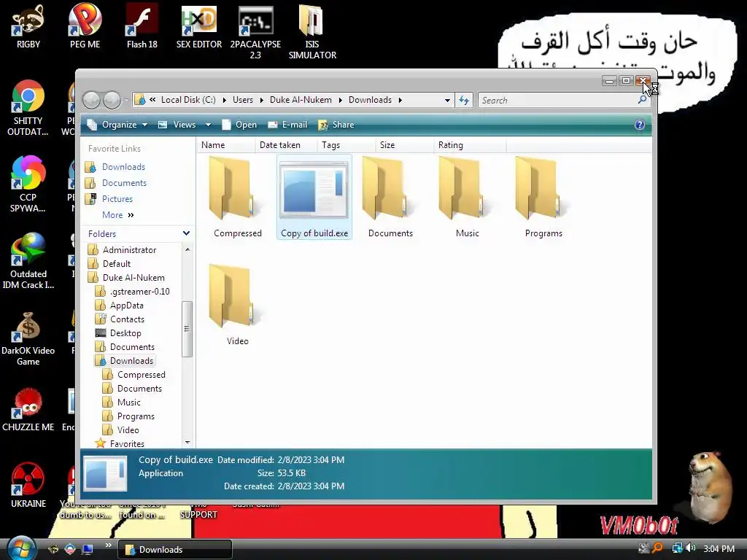
Task: Select the Video folder in file list
Action: (237, 305)
